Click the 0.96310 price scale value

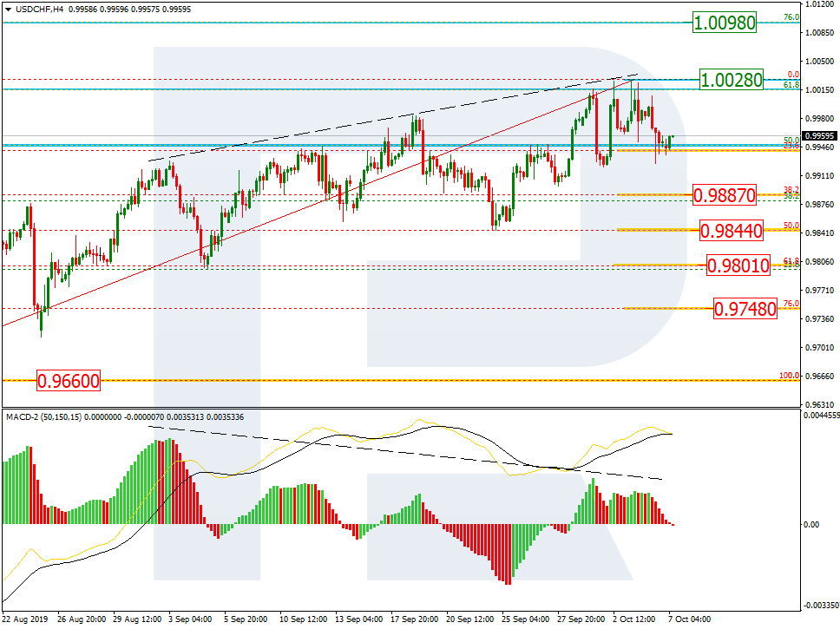(819, 404)
